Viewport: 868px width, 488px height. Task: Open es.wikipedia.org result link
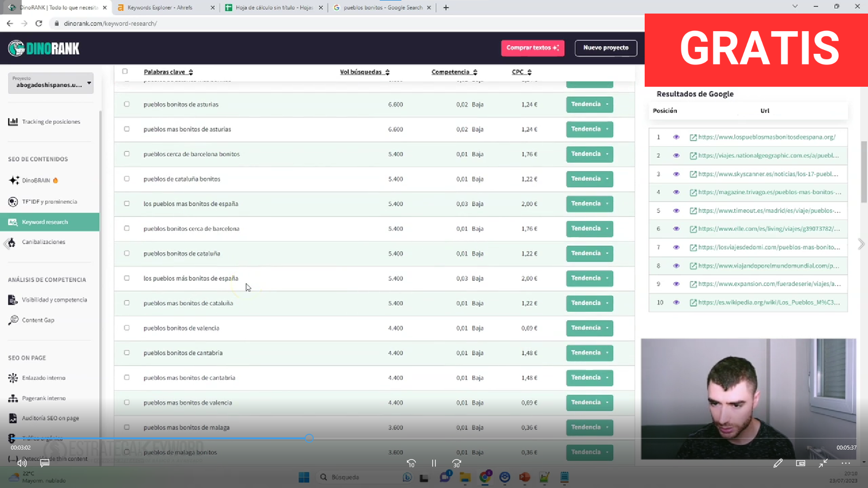pyautogui.click(x=769, y=302)
